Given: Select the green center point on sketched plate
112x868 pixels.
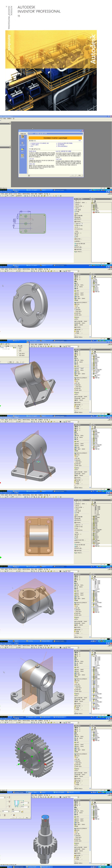Looking at the screenshot, I should point(26,224).
